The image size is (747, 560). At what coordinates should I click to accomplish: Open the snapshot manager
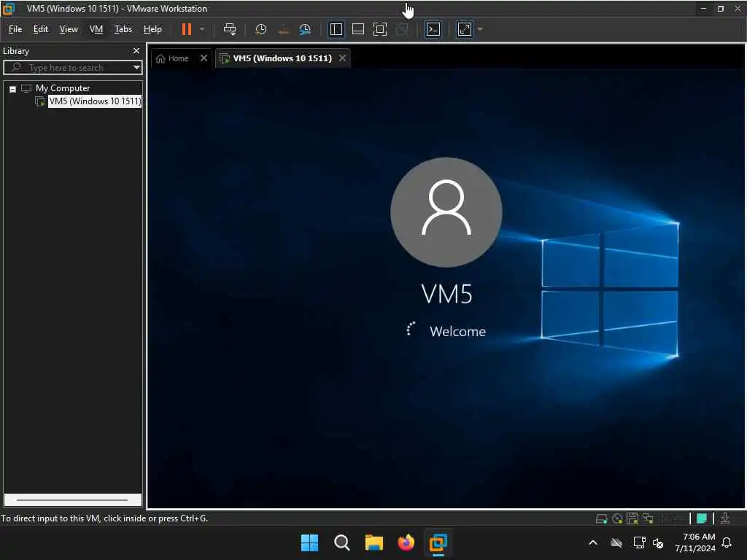[x=305, y=29]
